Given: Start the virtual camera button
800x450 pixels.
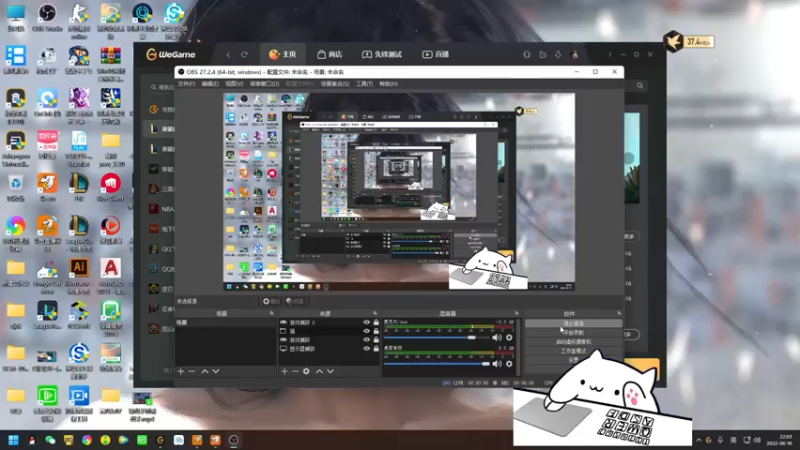Looking at the screenshot, I should 573,342.
